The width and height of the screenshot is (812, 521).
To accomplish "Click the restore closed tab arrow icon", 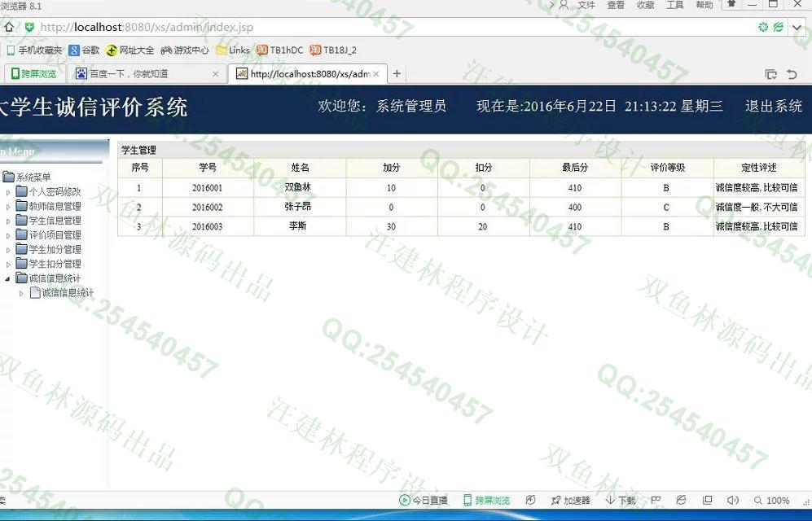I will click(x=792, y=74).
